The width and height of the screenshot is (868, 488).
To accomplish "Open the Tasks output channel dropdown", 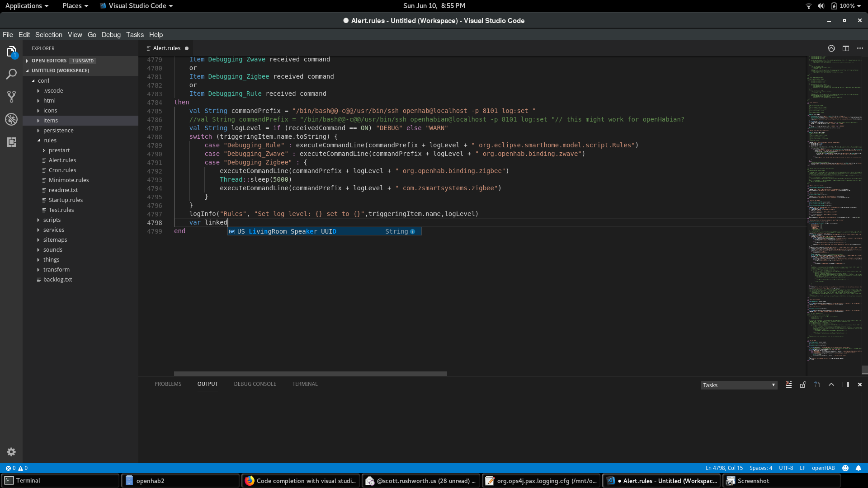I will tap(738, 385).
